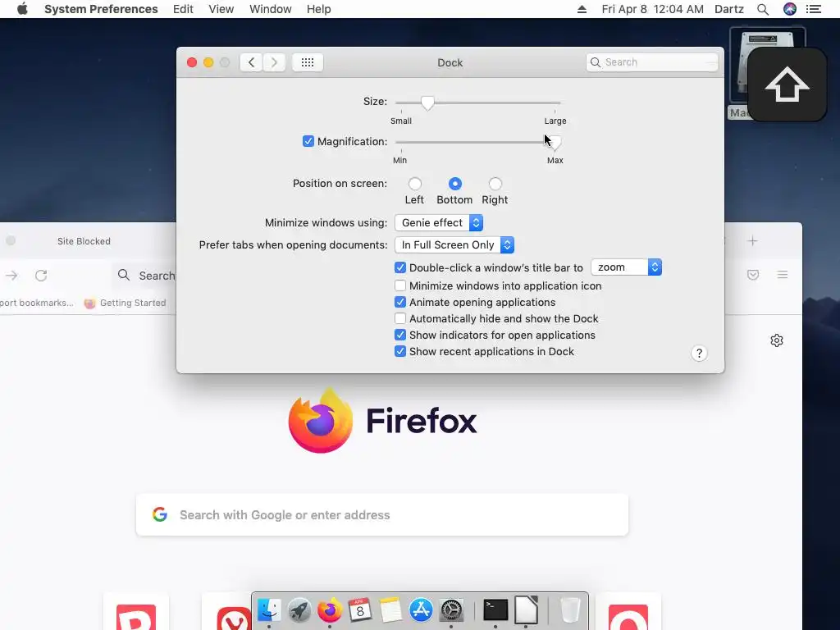Open the Window menu
Screen dimensions: 840x630
click(271, 9)
